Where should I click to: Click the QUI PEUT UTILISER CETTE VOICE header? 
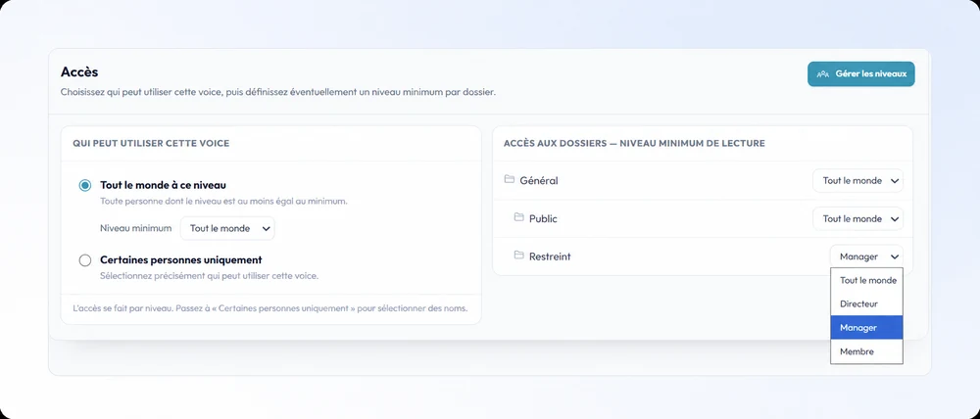(151, 143)
